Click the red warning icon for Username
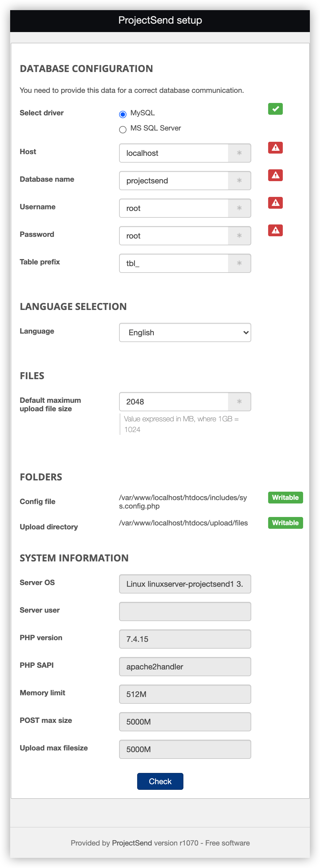320x868 pixels. pos(275,203)
